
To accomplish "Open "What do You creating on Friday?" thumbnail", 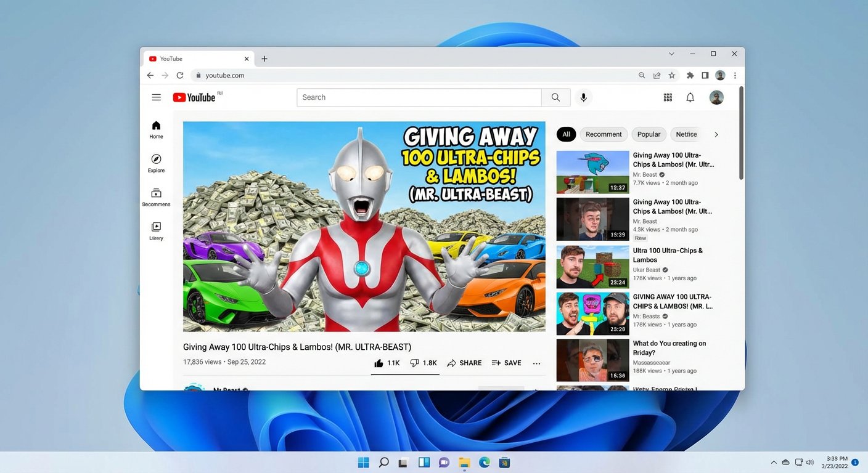I will click(592, 360).
